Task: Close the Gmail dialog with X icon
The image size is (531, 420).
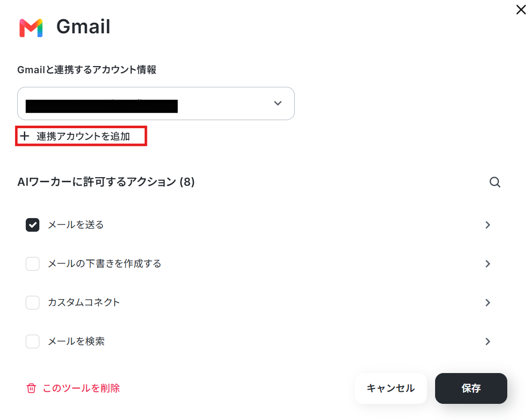Action: coord(521,10)
